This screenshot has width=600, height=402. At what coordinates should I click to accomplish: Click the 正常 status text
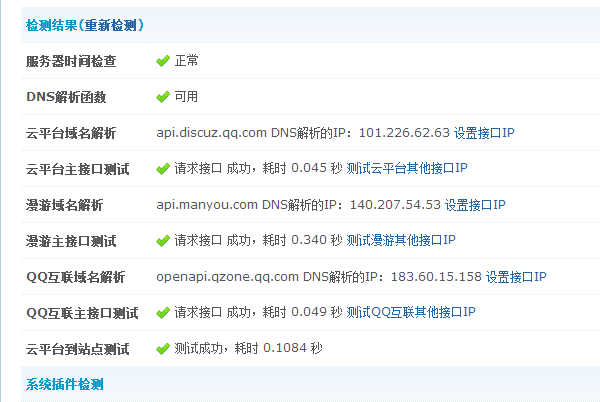187,60
